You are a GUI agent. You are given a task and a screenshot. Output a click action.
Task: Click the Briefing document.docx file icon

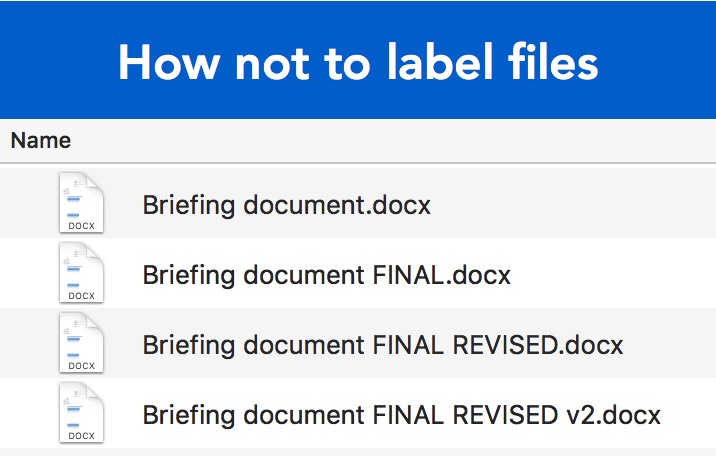click(x=81, y=202)
